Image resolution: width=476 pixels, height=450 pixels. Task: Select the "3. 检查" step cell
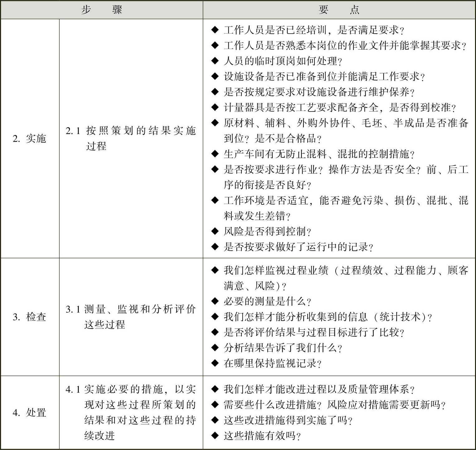pos(30,317)
